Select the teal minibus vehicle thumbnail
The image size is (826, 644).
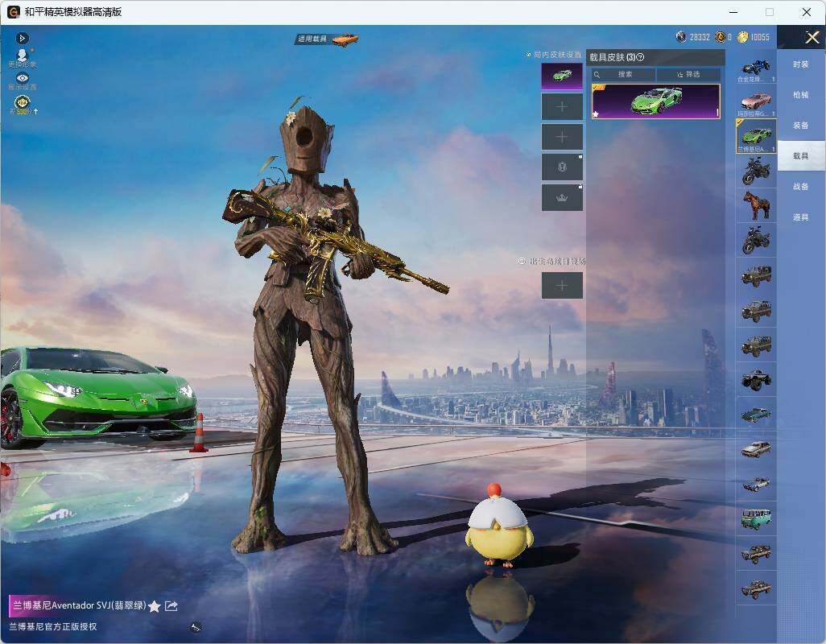pos(756,518)
